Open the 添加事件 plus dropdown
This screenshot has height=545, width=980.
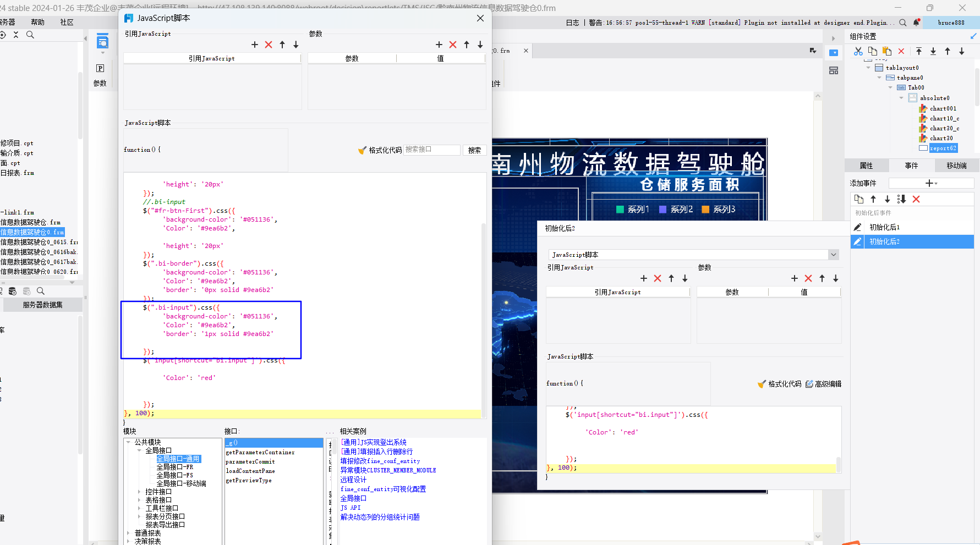[x=931, y=183]
